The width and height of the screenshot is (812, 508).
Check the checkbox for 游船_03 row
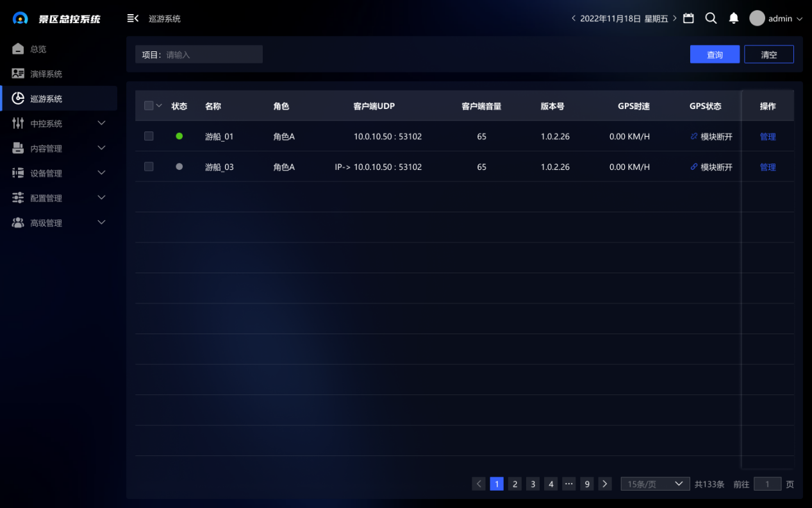click(x=149, y=167)
